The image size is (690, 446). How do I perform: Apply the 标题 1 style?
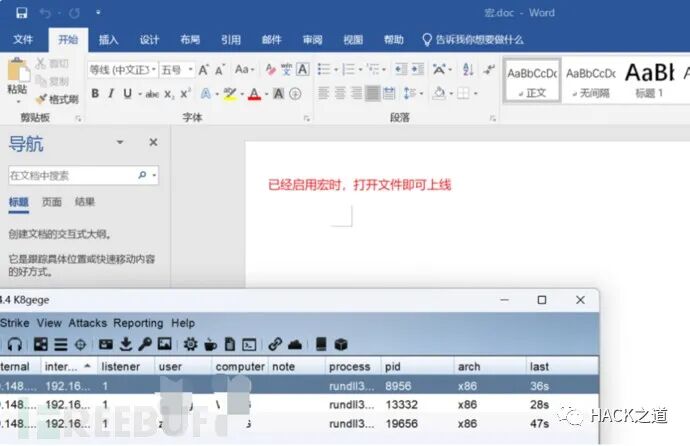point(649,80)
